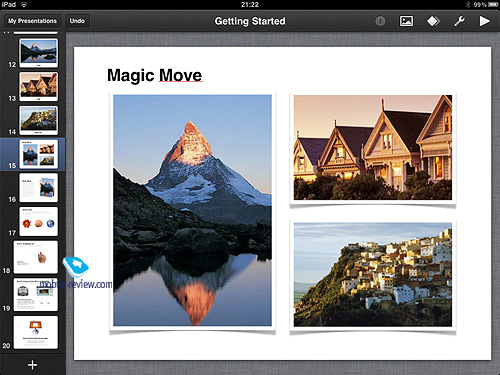Viewport: 500px width, 375px height.
Task: Select slide 18 thumbnail with hand
Action: [35, 257]
